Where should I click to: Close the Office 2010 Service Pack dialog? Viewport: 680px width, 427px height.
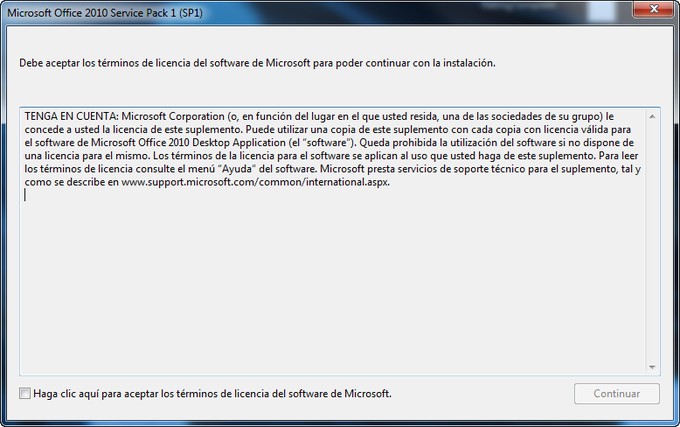click(654, 9)
